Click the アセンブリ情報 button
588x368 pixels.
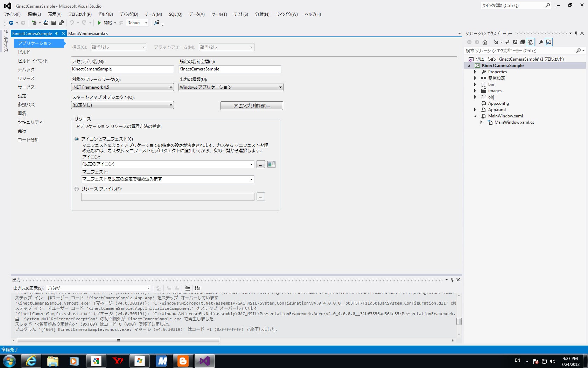coord(252,106)
